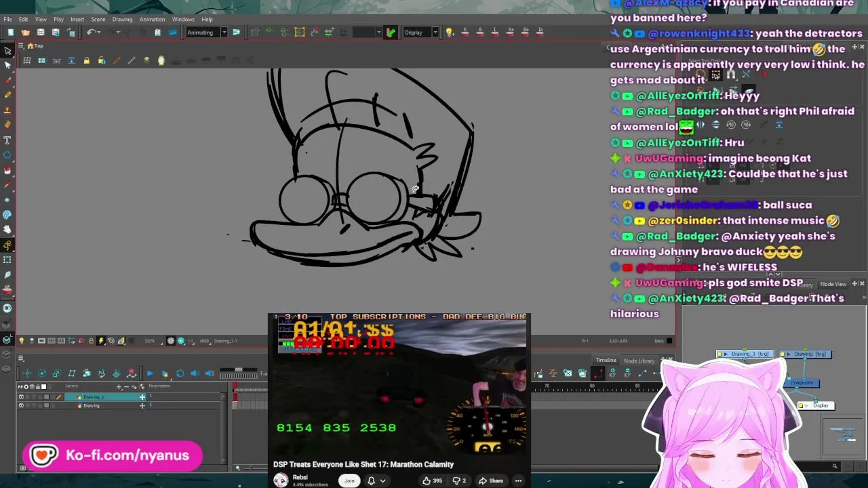
Task: Open the Animation menu
Action: pos(152,19)
